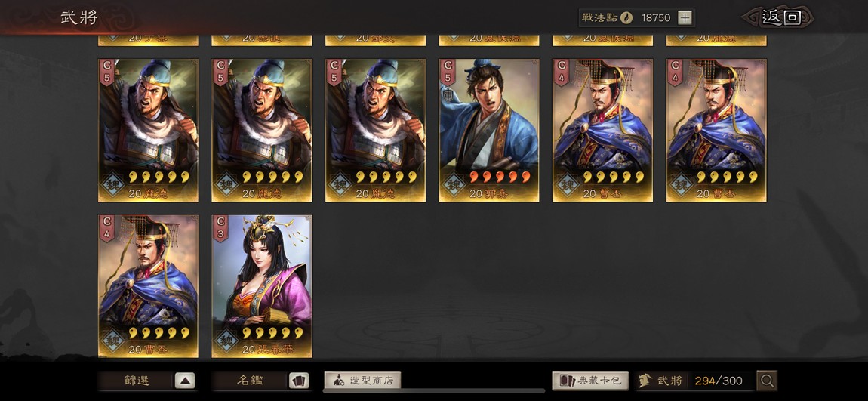
Task: Click the horizontal scrollbar below 造型商店
Action: click(x=434, y=391)
